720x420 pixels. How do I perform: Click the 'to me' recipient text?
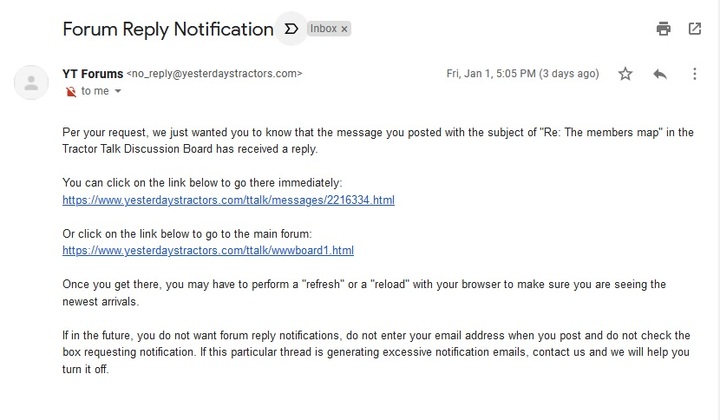click(95, 91)
